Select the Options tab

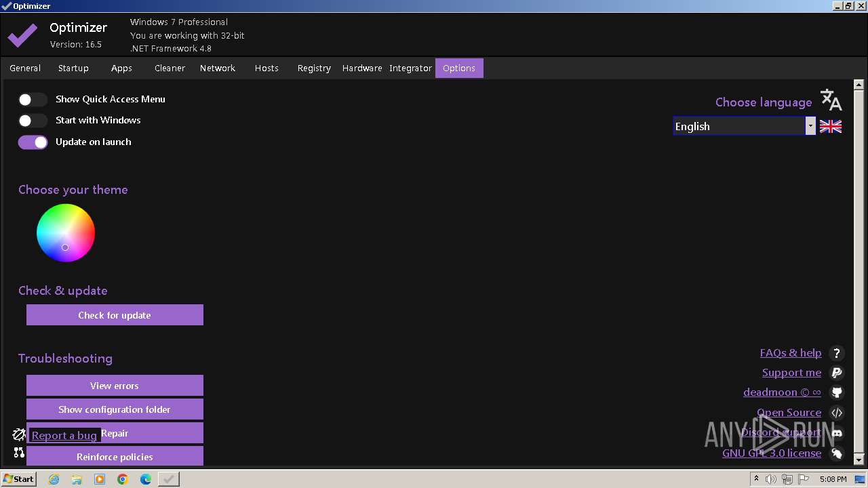click(459, 68)
